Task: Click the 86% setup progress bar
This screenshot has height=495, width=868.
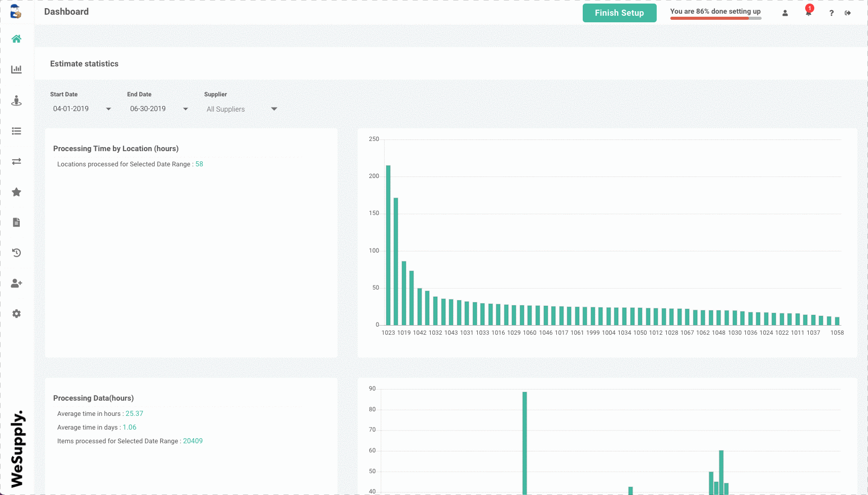Action: point(715,18)
